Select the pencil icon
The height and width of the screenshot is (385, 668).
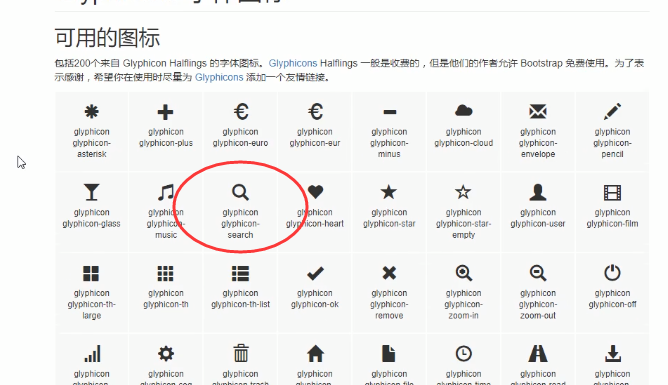click(x=613, y=112)
